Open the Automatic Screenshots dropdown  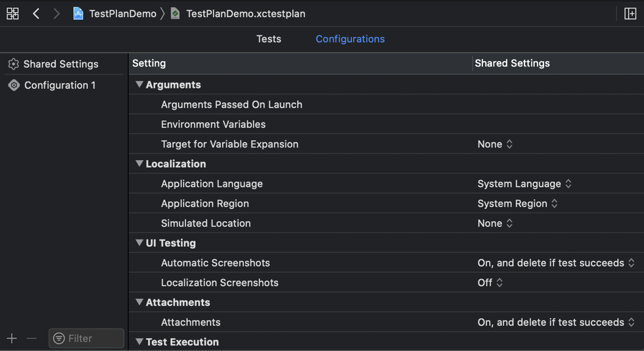click(x=556, y=263)
